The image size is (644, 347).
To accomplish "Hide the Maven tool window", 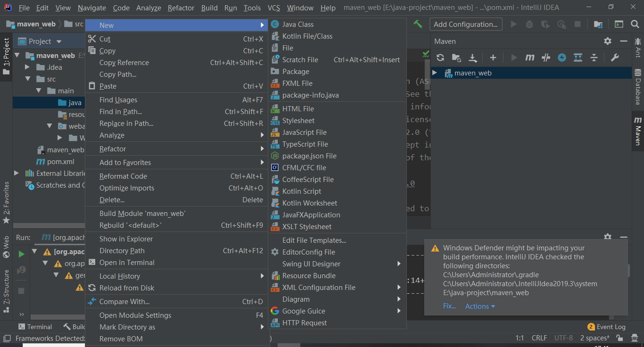I will [624, 41].
